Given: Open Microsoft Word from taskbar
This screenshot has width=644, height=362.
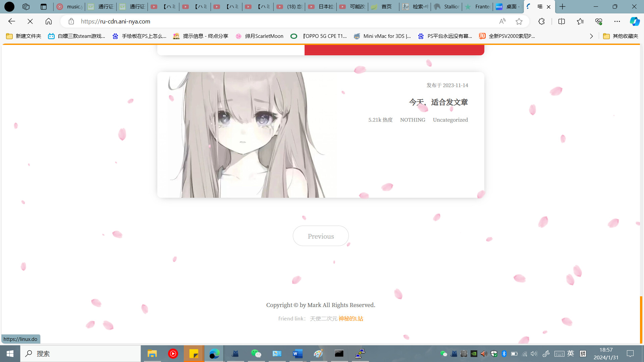Looking at the screenshot, I should click(298, 354).
